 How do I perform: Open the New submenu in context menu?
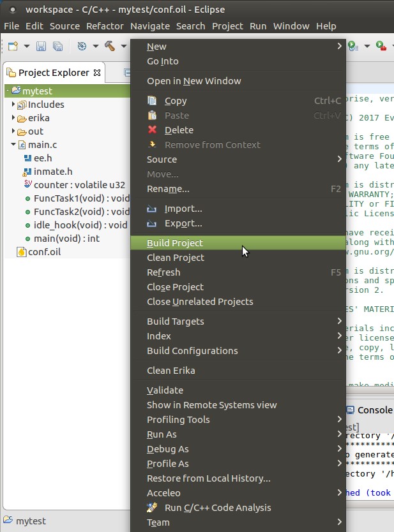(238, 47)
